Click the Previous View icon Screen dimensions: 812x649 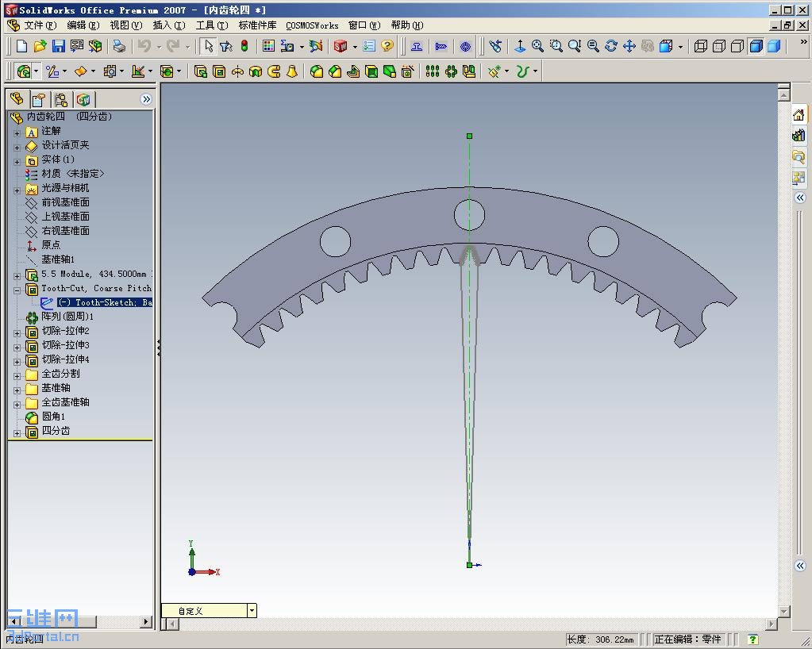point(495,47)
